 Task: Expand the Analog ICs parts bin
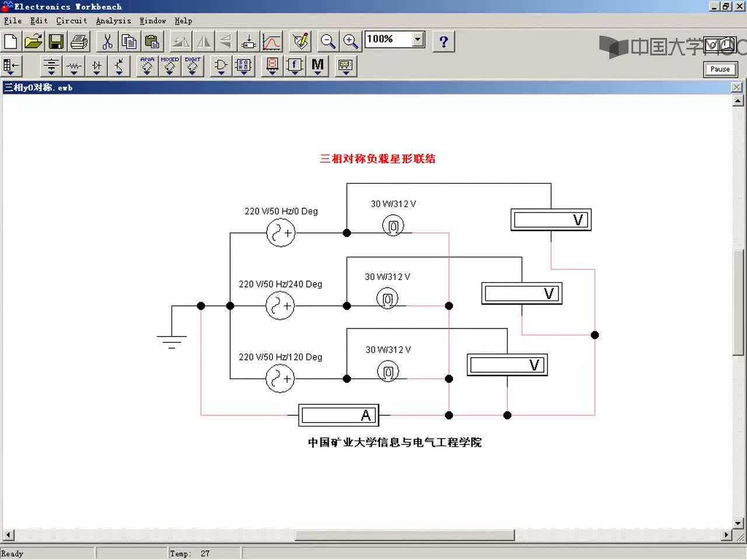pos(147,66)
